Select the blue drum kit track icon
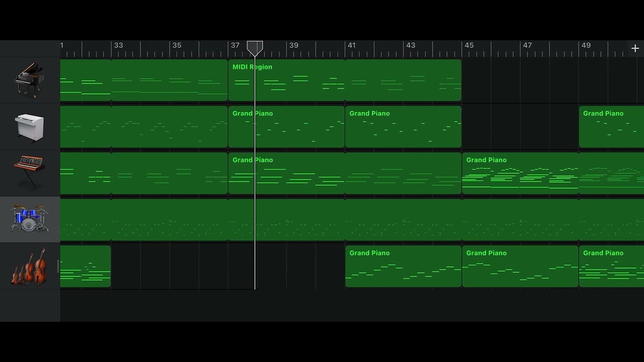 pos(29,218)
